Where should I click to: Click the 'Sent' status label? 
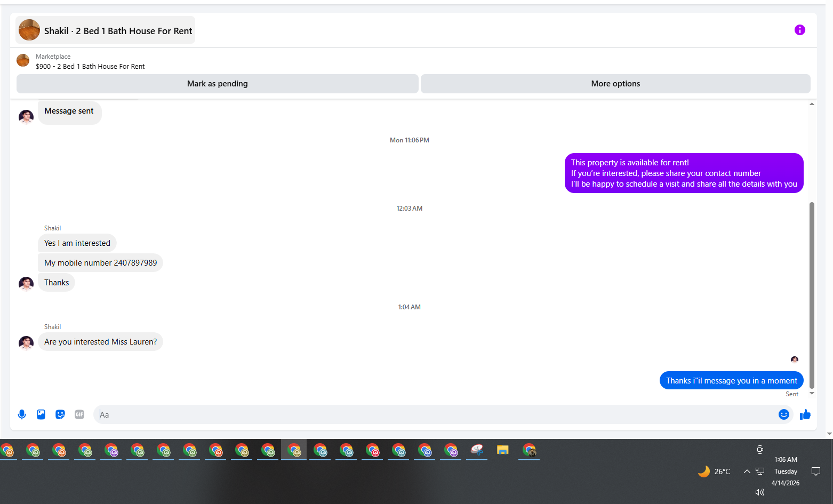(792, 394)
